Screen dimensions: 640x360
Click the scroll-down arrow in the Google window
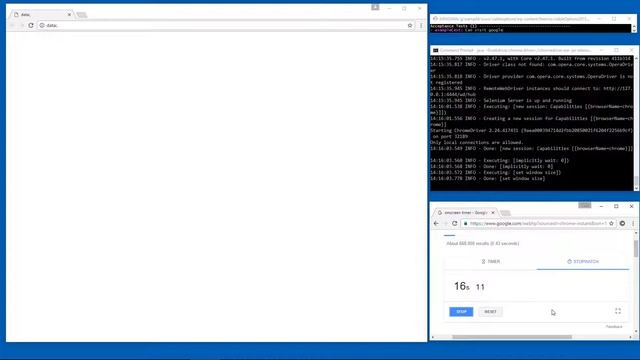636,331
